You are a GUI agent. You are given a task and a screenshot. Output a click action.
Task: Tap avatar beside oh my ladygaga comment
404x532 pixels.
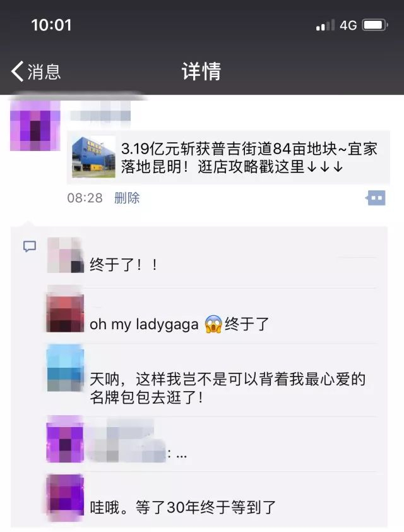point(65,313)
